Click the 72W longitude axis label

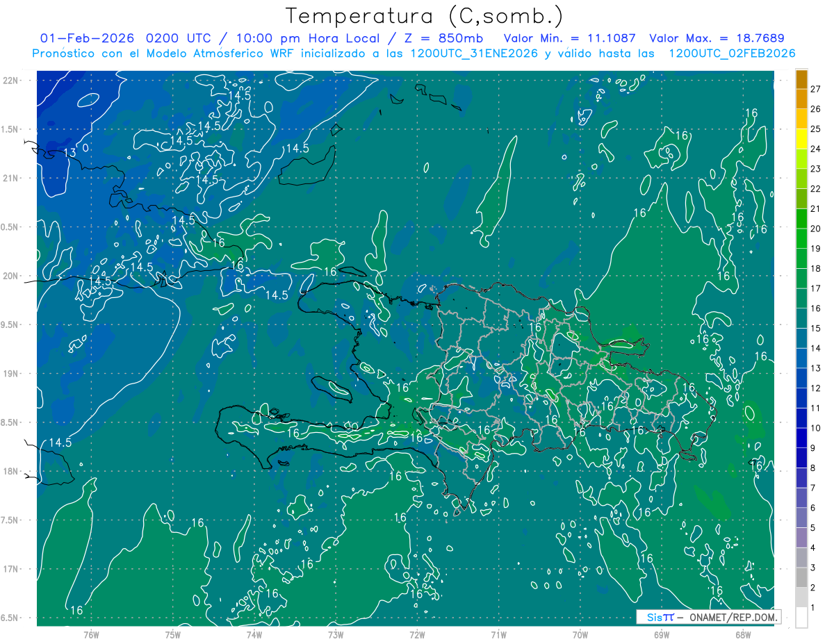pyautogui.click(x=417, y=634)
